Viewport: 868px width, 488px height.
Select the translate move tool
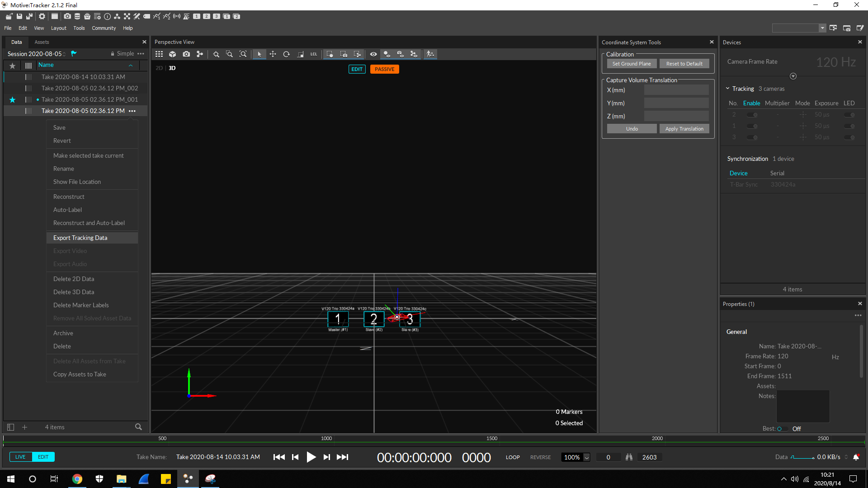click(273, 54)
